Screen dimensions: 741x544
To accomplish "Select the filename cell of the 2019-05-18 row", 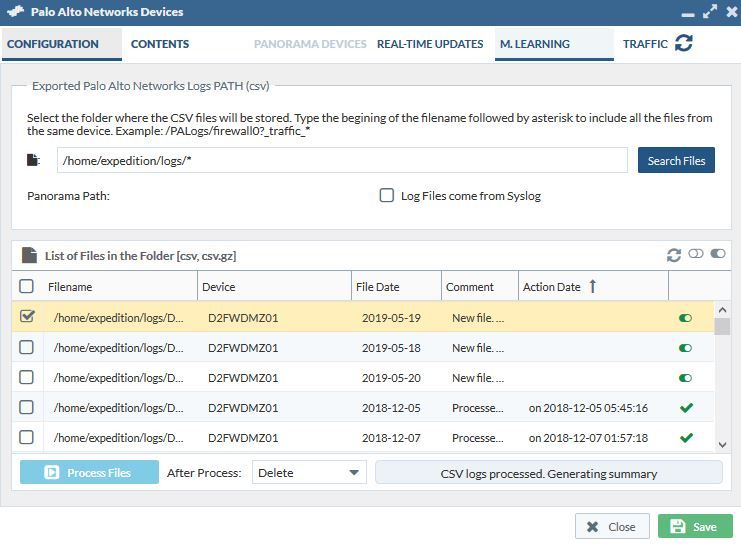I will 119,348.
